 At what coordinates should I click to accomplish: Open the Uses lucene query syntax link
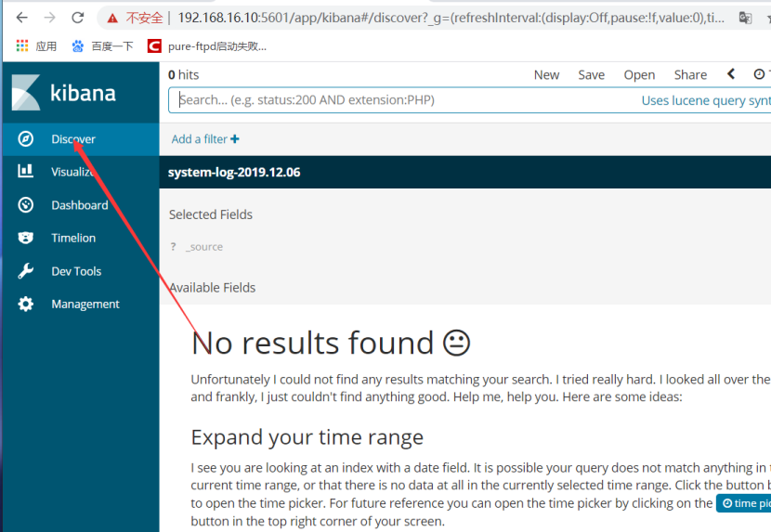(706, 100)
